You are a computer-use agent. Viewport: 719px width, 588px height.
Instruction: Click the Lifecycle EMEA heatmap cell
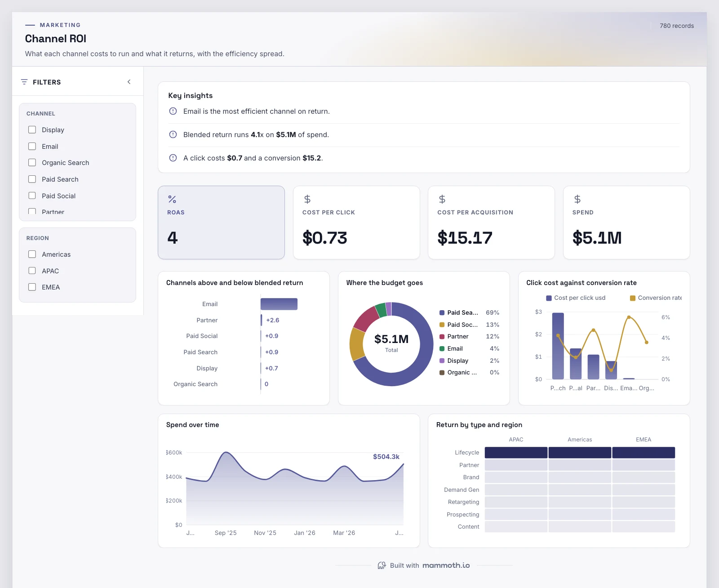click(644, 453)
